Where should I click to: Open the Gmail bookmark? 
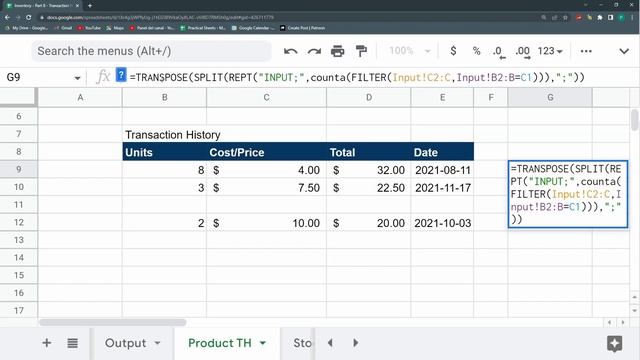[x=63, y=28]
